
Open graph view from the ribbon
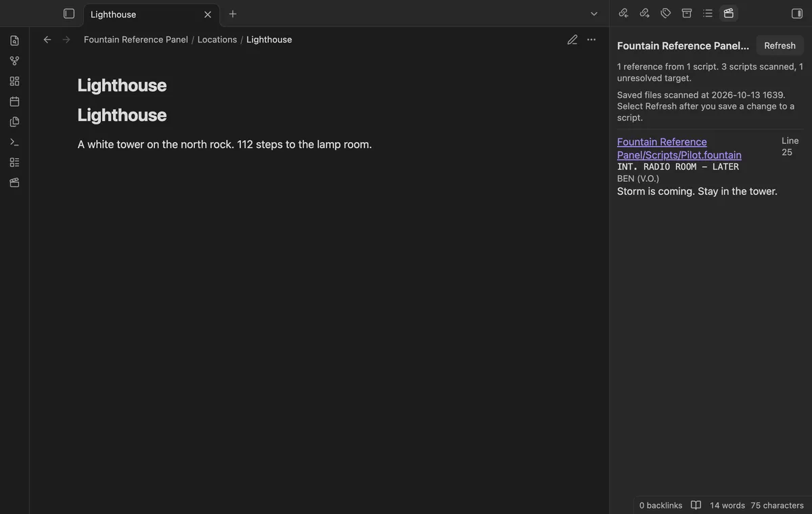[x=14, y=61]
